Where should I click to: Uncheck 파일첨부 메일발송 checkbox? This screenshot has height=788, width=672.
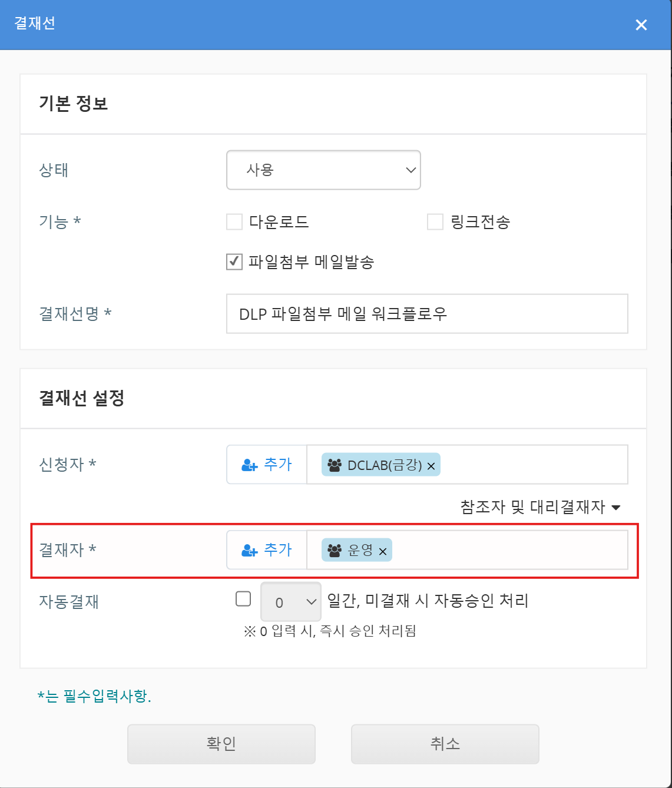(x=234, y=261)
